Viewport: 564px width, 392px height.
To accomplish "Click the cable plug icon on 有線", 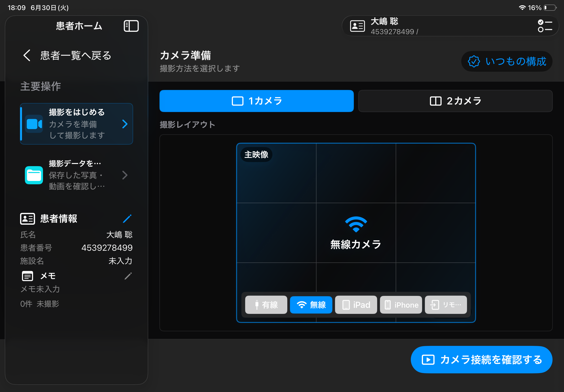I will point(257,305).
